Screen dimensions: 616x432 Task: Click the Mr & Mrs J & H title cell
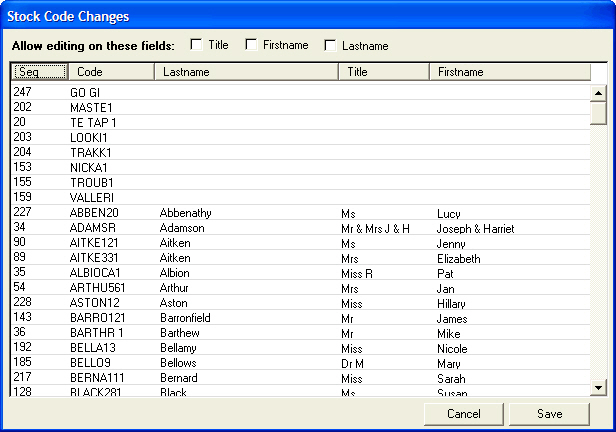(376, 229)
